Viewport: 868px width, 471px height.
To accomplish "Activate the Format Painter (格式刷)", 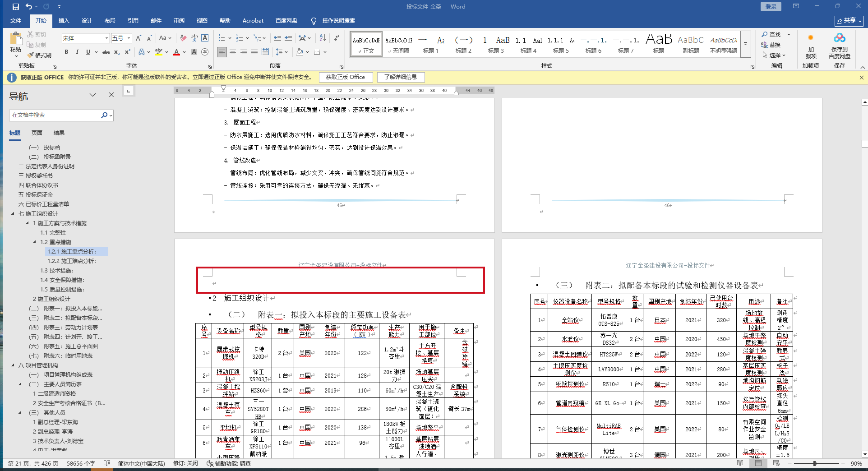I will (39, 55).
